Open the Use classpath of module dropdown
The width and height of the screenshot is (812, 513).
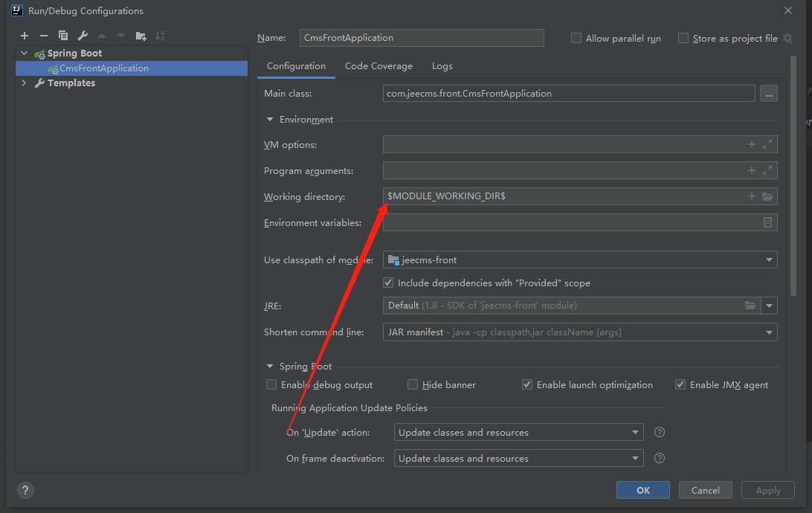point(769,259)
